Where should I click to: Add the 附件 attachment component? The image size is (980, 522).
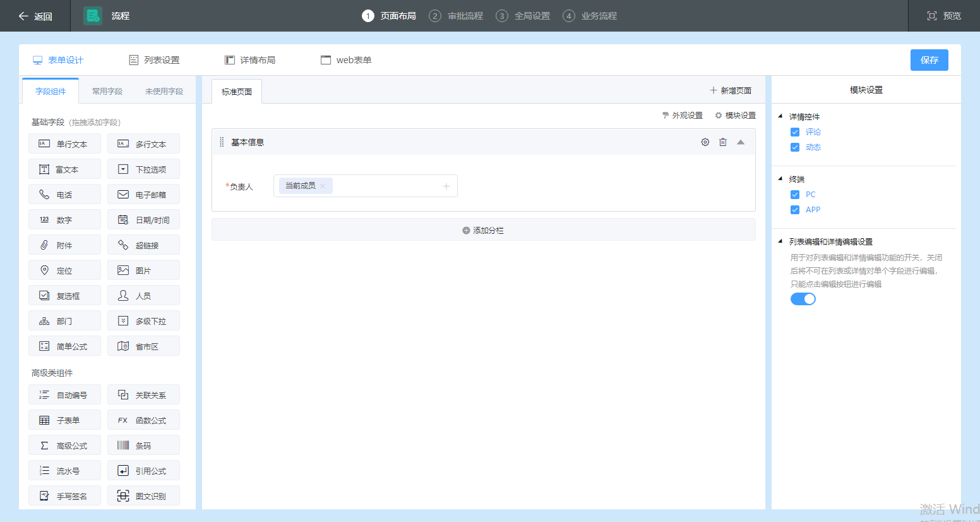pos(64,245)
